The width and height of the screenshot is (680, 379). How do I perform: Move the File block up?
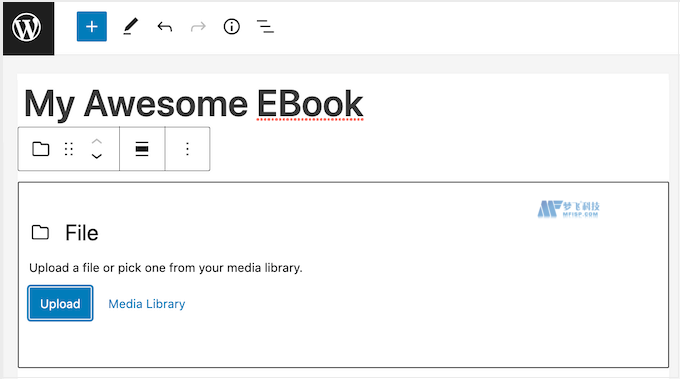pos(97,141)
